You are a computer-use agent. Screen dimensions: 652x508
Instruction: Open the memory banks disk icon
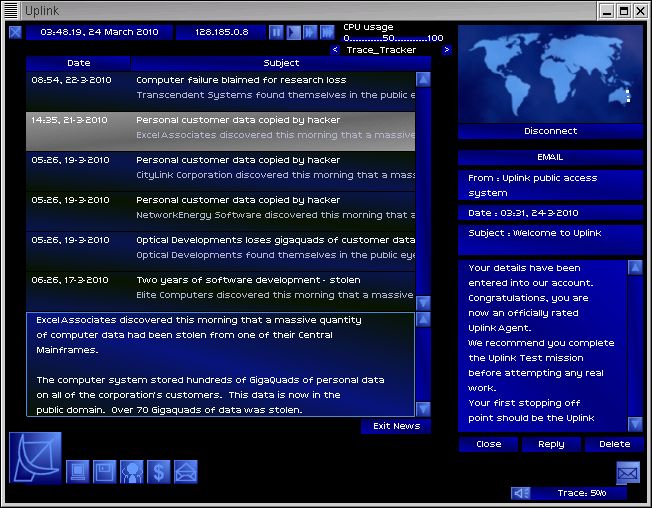[104, 472]
